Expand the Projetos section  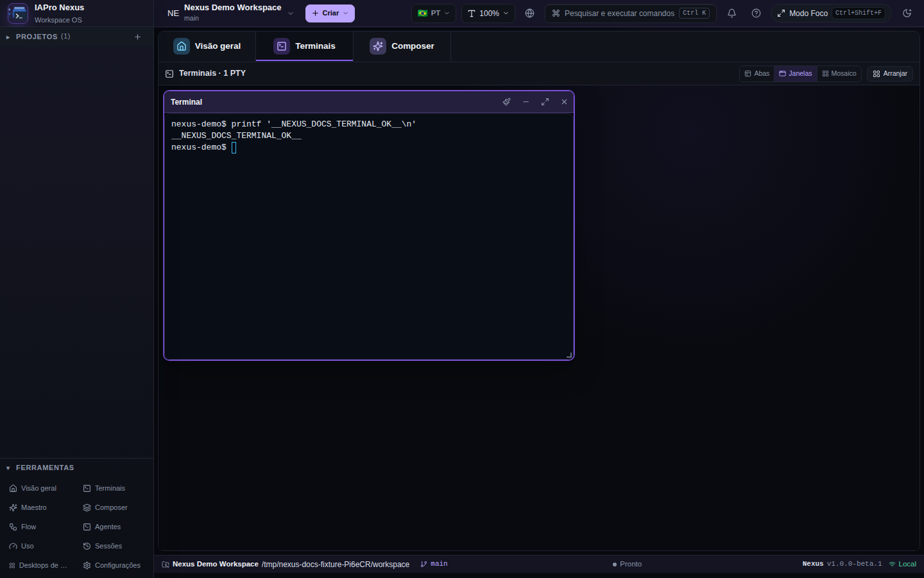pyautogui.click(x=38, y=37)
